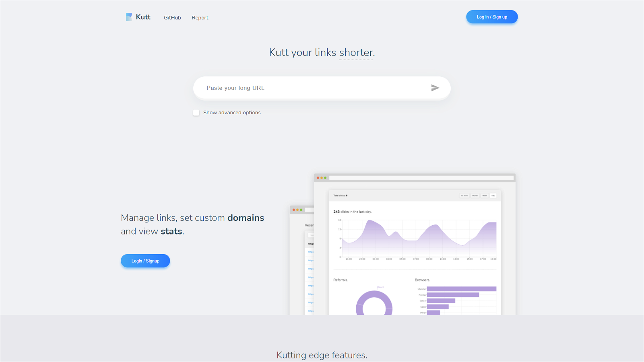Open the GitHub link in header
The image size is (644, 362).
point(172,18)
